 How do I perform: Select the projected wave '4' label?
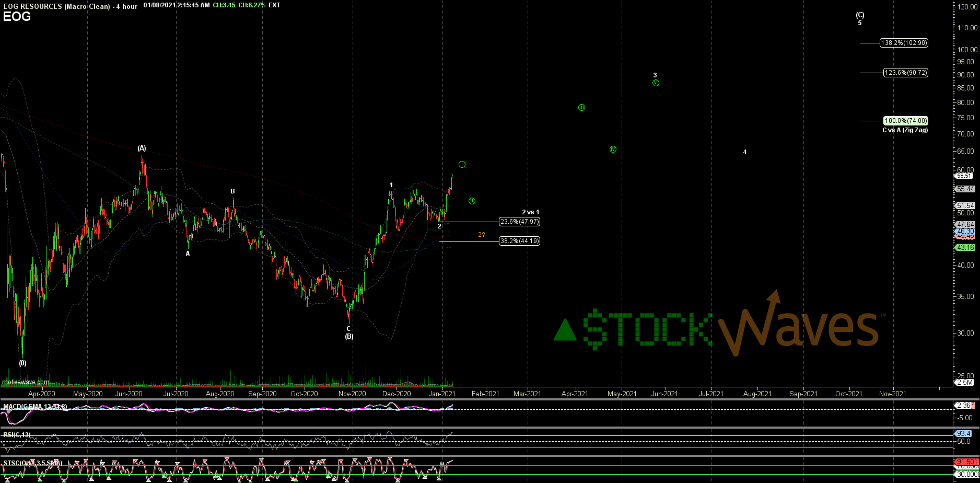click(x=745, y=152)
